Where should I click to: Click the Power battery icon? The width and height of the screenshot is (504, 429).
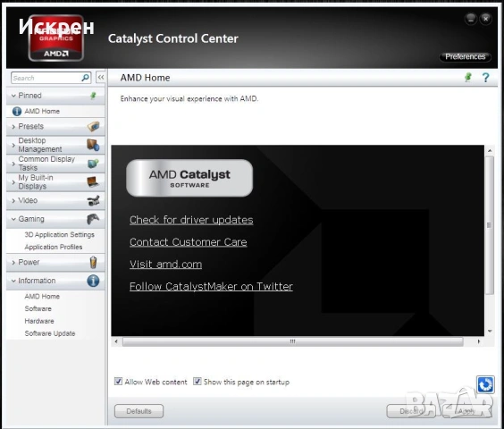pos(93,262)
